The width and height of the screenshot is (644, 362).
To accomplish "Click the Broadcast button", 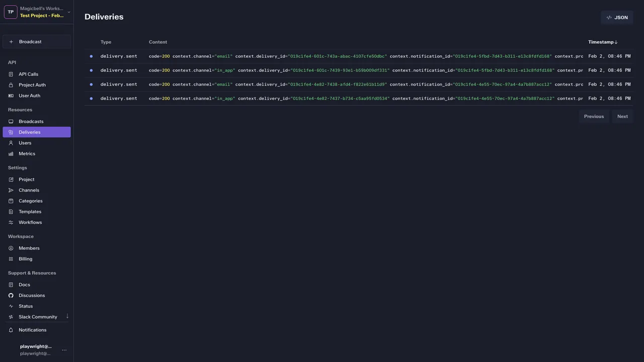I will 37,42.
